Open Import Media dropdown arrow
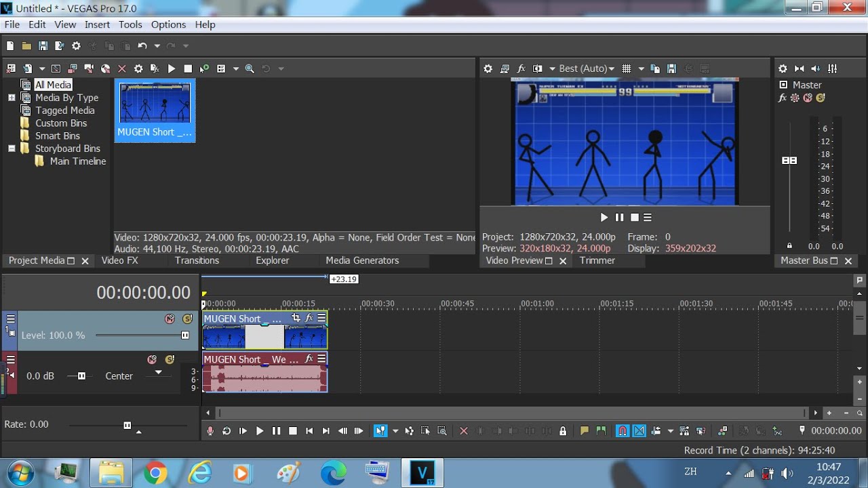The image size is (868, 488). pos(41,68)
